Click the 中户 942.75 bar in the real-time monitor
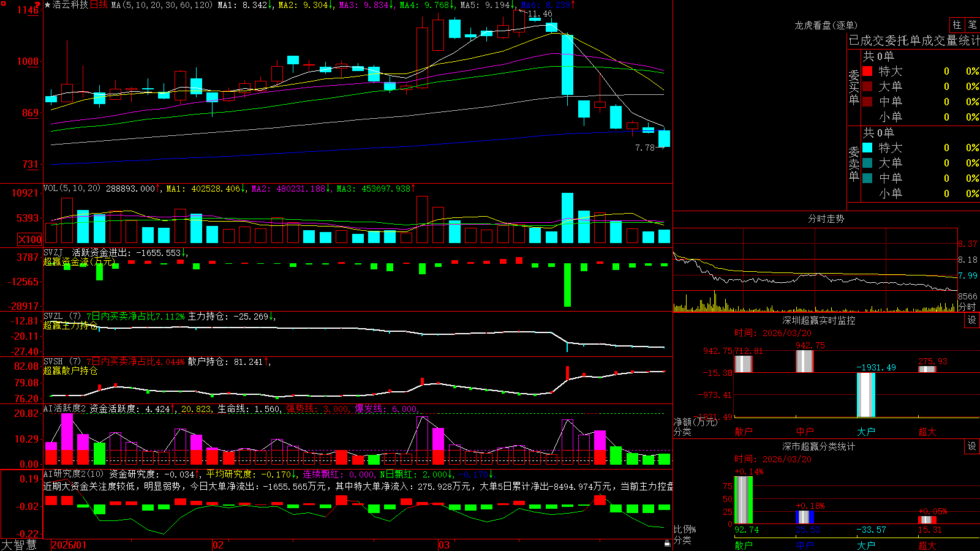This screenshot has height=551, width=980. click(x=805, y=361)
